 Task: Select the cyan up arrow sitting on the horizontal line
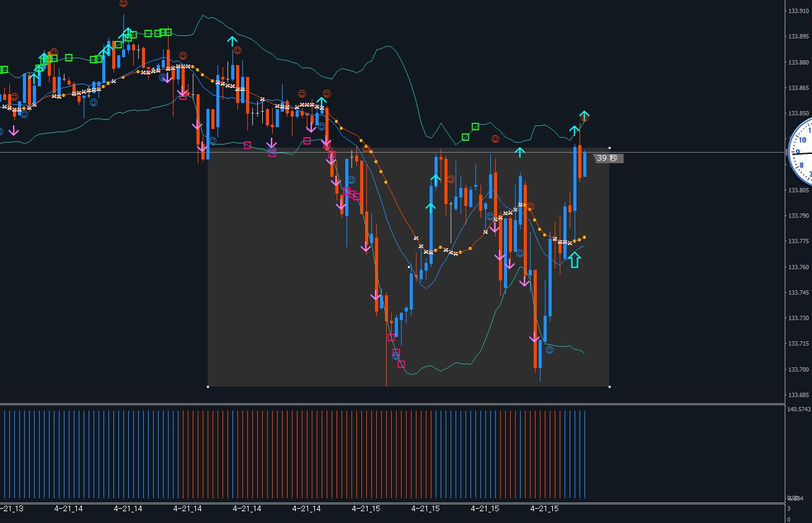tap(519, 151)
